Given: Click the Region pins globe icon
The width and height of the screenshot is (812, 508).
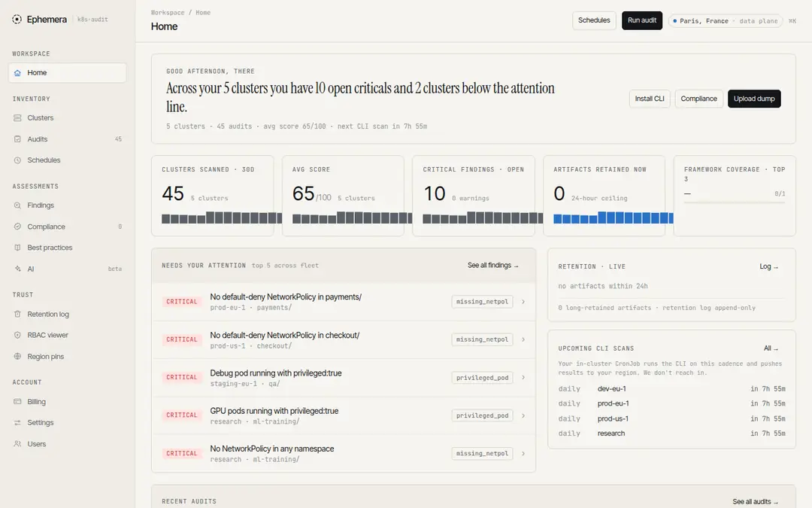Looking at the screenshot, I should point(17,357).
